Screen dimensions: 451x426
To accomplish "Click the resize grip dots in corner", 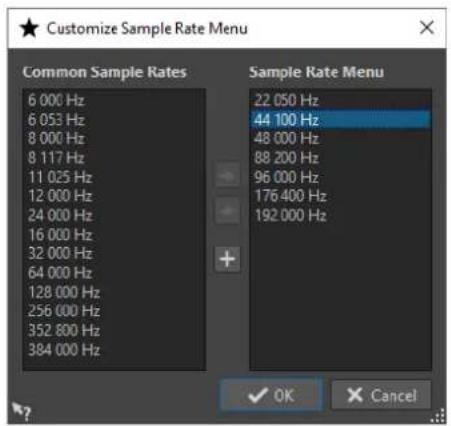I will pos(438,416).
